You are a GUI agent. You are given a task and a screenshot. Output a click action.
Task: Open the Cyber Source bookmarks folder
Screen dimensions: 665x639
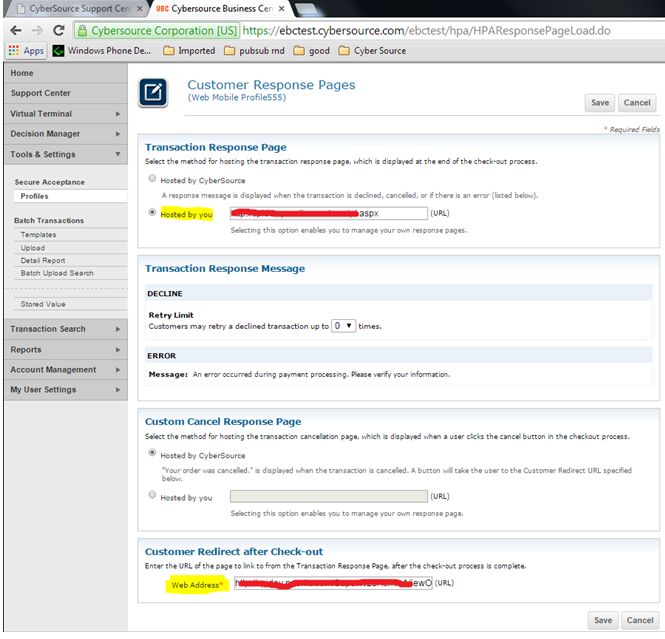[x=372, y=51]
